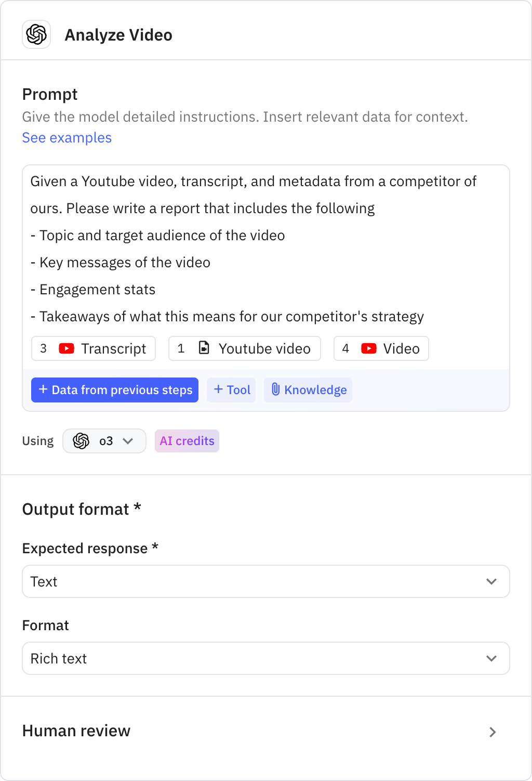
Task: Select the Video variable chip numbered 4
Action: (x=381, y=348)
